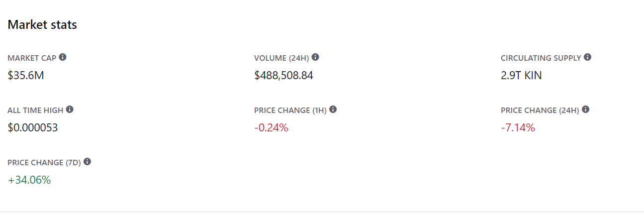Open the Price Change (24H) info icon
Viewport: 644px width, 218px height.
585,109
